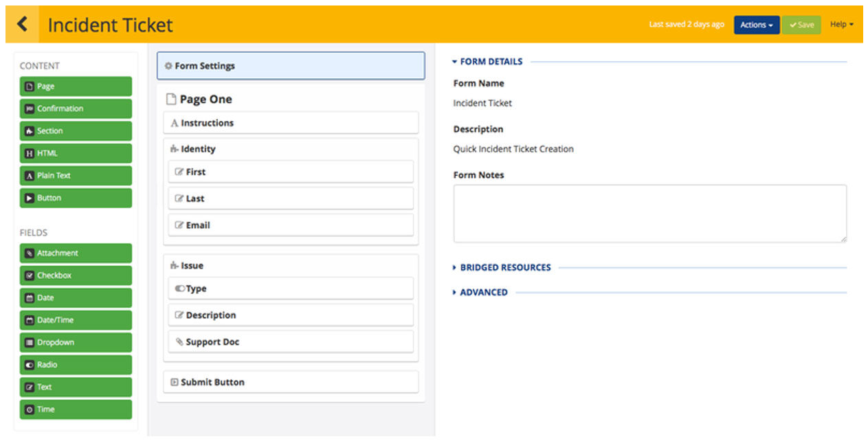Click the page icon beside Page One
868x441 pixels.
(171, 100)
